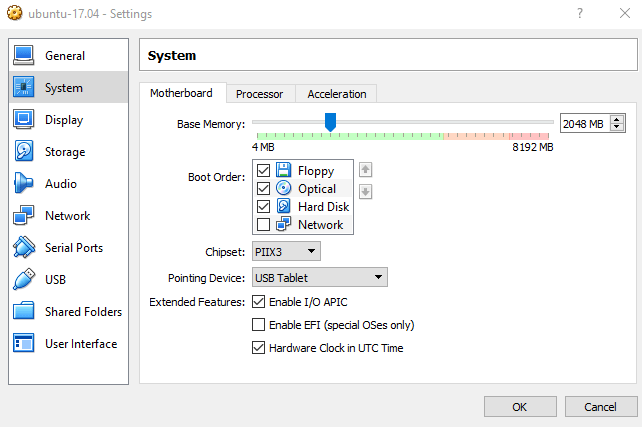Open User Interface settings icon

[24, 344]
